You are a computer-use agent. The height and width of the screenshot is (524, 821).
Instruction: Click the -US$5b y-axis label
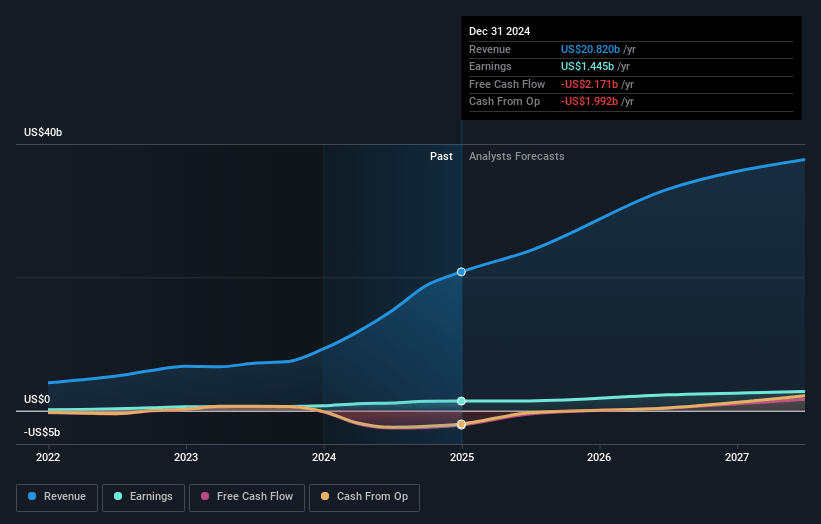[x=42, y=432]
